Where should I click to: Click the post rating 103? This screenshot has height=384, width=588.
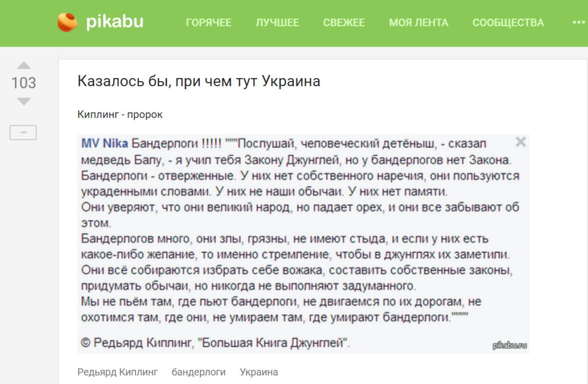click(x=24, y=83)
